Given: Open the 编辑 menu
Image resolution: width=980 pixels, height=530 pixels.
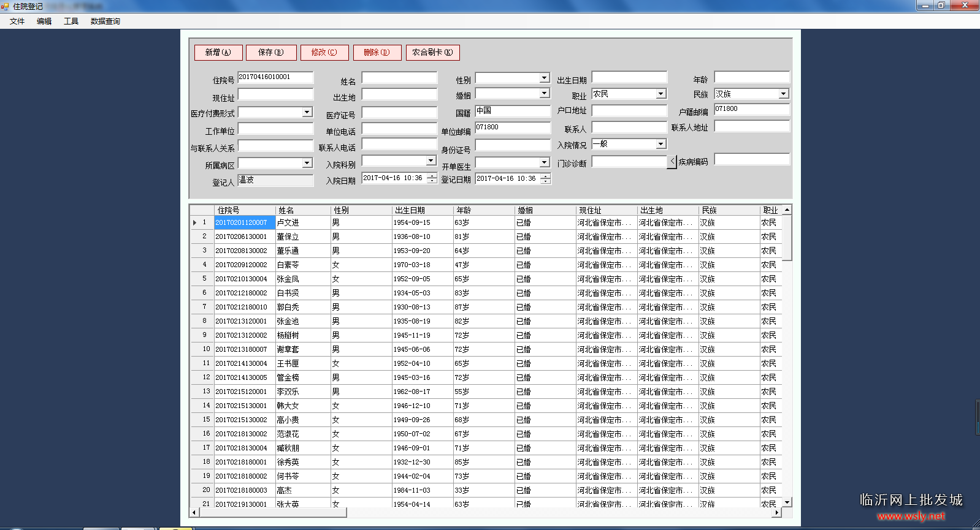Looking at the screenshot, I should tap(44, 21).
